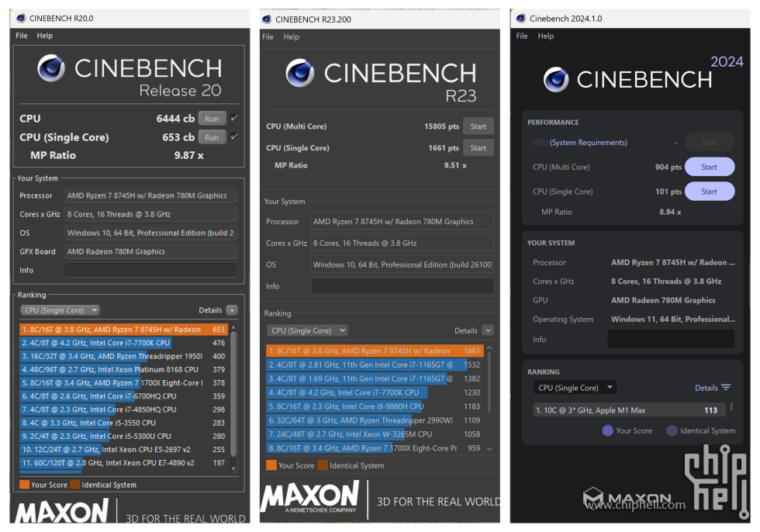760x532 pixels.
Task: Select Intel Core i5-3550 row in R20
Action: click(x=123, y=423)
